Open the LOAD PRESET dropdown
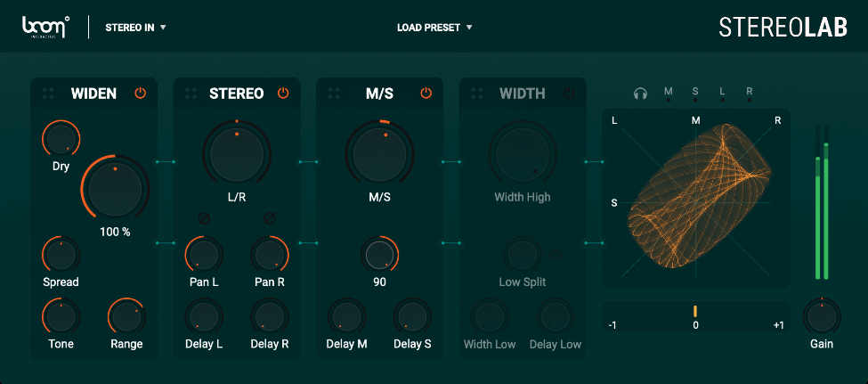The width and height of the screenshot is (868, 384). tap(434, 27)
